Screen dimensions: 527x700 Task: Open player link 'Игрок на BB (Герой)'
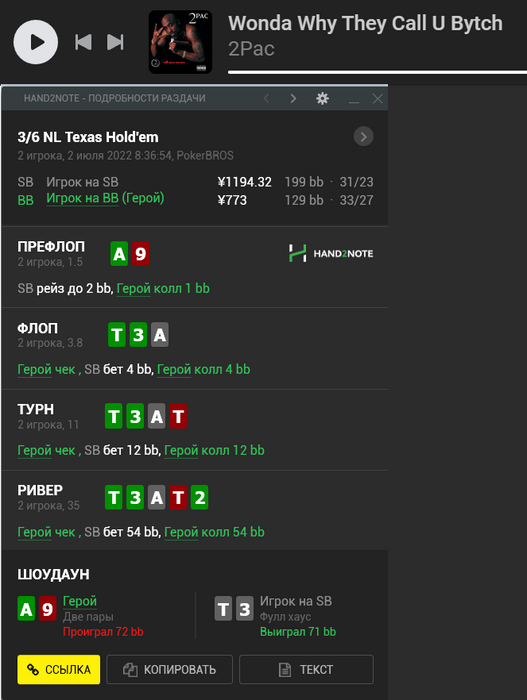[105, 198]
